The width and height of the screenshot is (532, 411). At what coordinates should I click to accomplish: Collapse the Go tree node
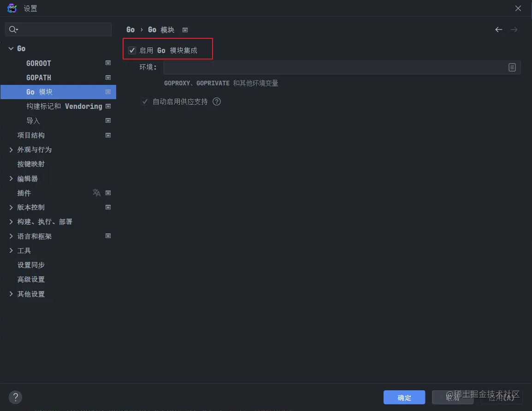[11, 48]
